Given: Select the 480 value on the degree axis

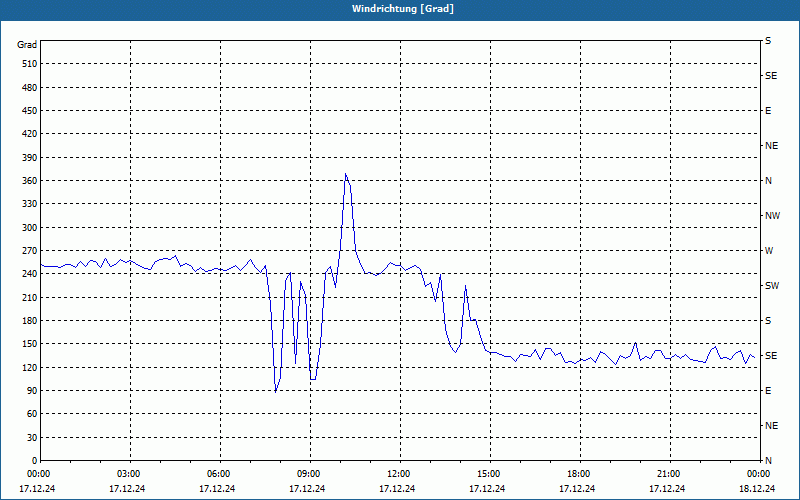Looking at the screenshot, I should coord(30,88).
